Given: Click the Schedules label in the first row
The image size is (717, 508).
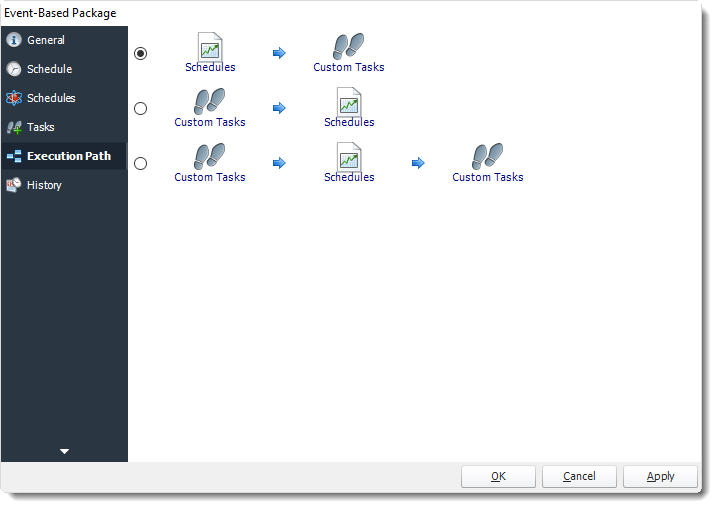Looking at the screenshot, I should (x=210, y=67).
